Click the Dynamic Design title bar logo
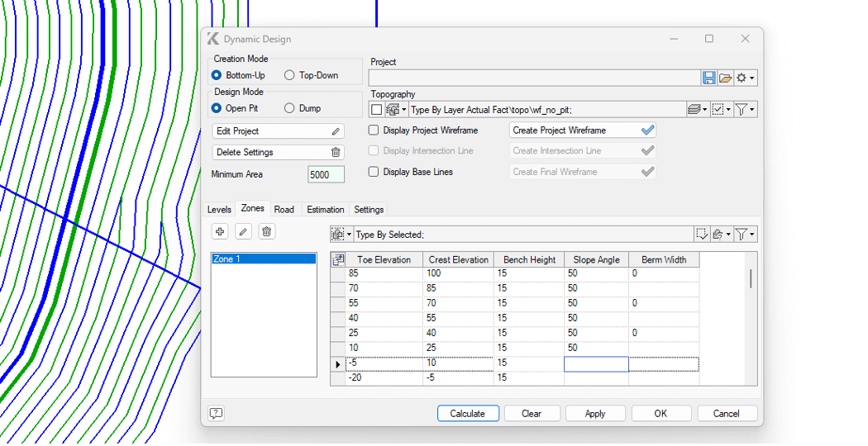This screenshot has height=446, width=868. 213,39
